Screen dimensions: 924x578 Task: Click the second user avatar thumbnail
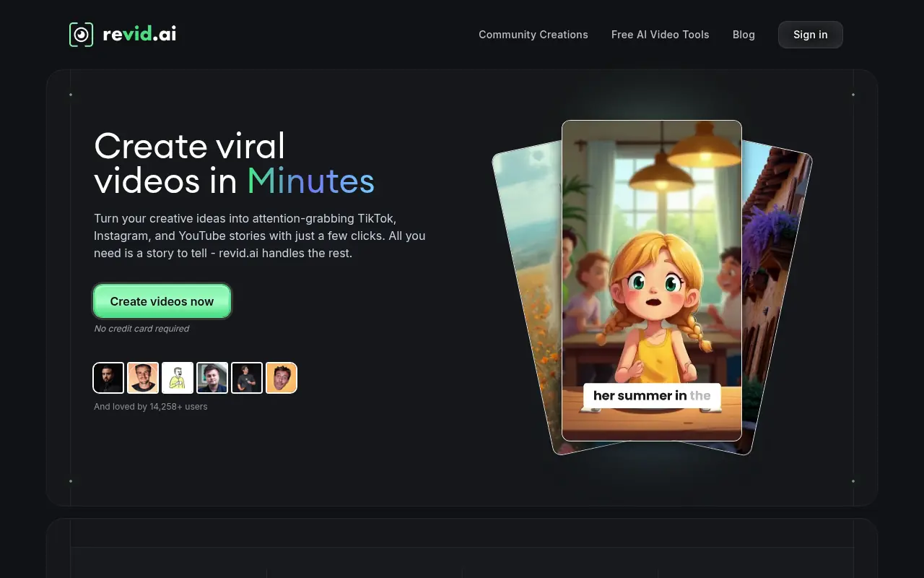(143, 377)
